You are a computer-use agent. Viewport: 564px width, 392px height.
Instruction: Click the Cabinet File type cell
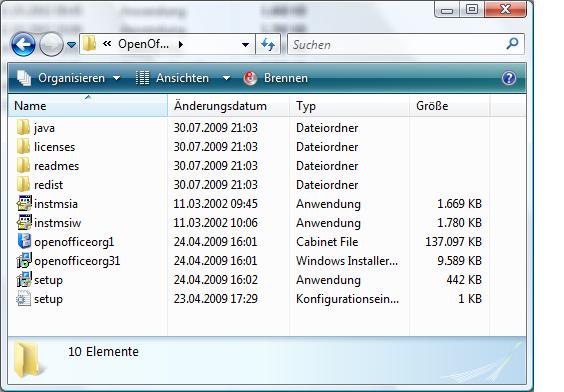point(327,242)
